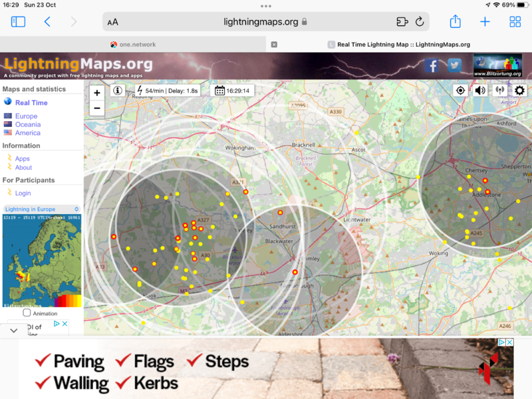Mute the lightning strike sound
This screenshot has width=532, height=399.
479,90
